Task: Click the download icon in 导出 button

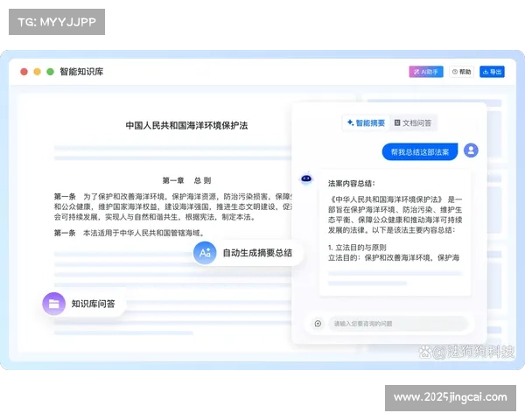Action: point(485,72)
